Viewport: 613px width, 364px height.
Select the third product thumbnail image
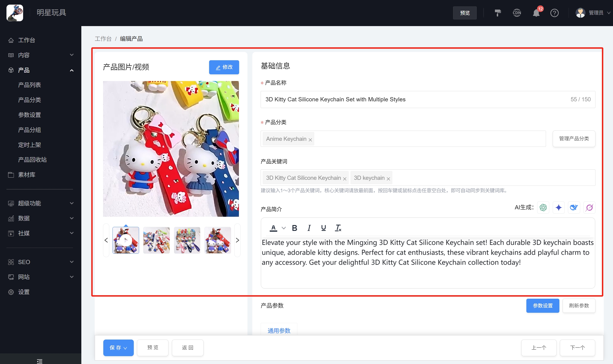pos(187,240)
